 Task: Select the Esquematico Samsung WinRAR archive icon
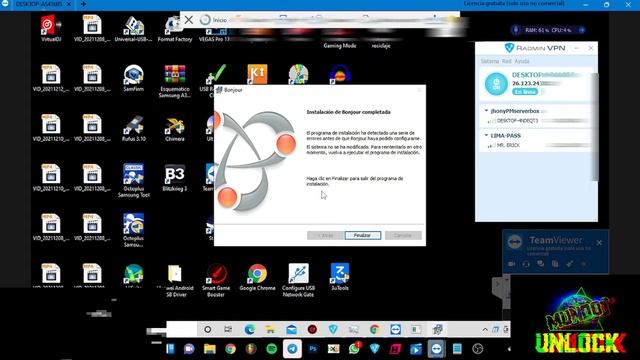coord(175,81)
